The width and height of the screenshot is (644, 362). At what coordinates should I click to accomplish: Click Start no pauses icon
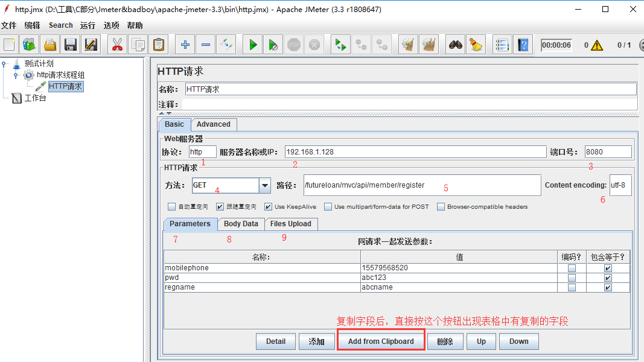click(x=273, y=45)
